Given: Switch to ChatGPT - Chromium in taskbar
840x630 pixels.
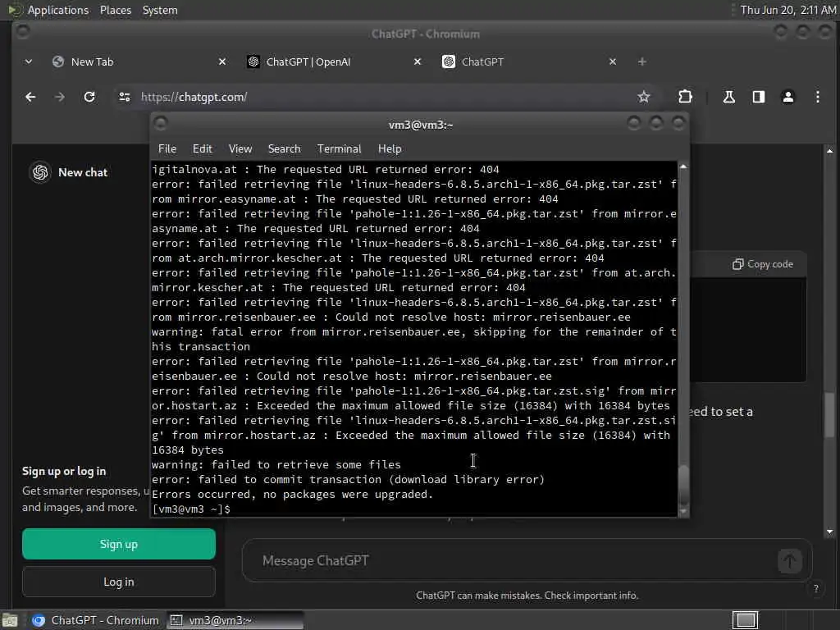Looking at the screenshot, I should tap(95, 620).
